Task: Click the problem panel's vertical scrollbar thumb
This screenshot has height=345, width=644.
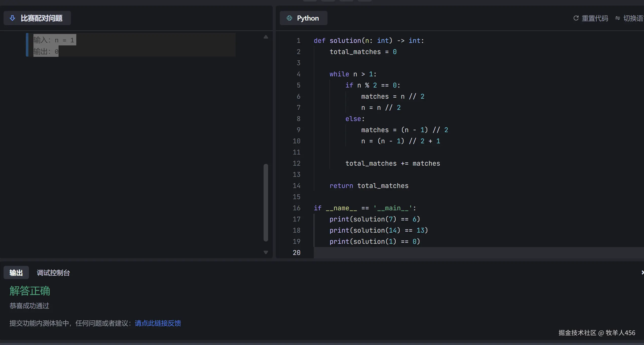Action: point(266,202)
